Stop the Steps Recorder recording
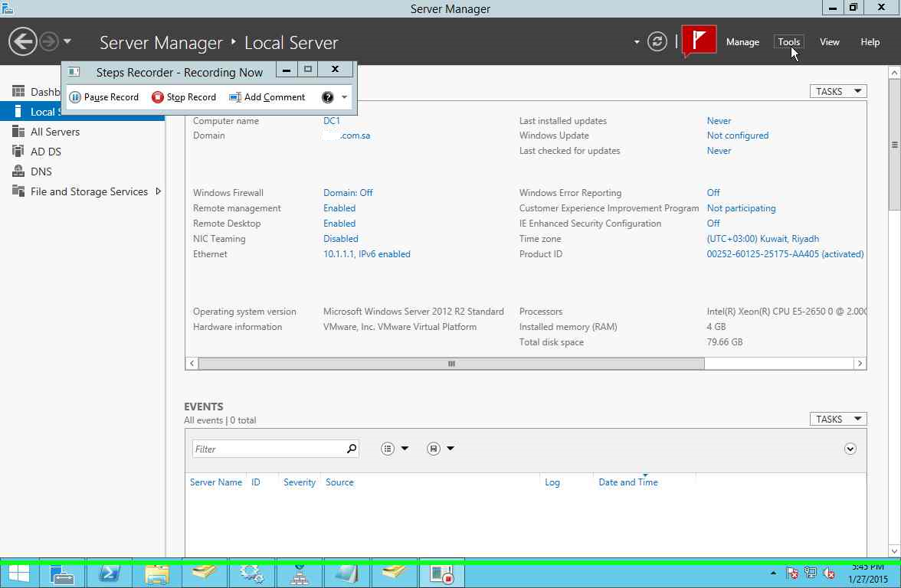The image size is (901, 588). pos(184,97)
